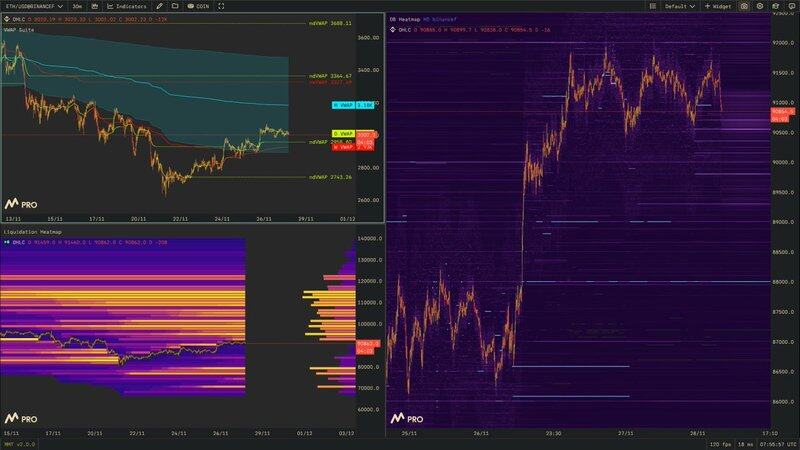800x450 pixels.
Task: Select the pencil drawing tool
Action: coord(158,6)
